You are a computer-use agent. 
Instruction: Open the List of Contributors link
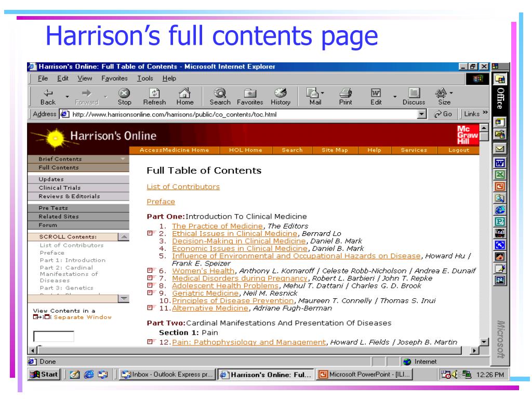point(183,187)
